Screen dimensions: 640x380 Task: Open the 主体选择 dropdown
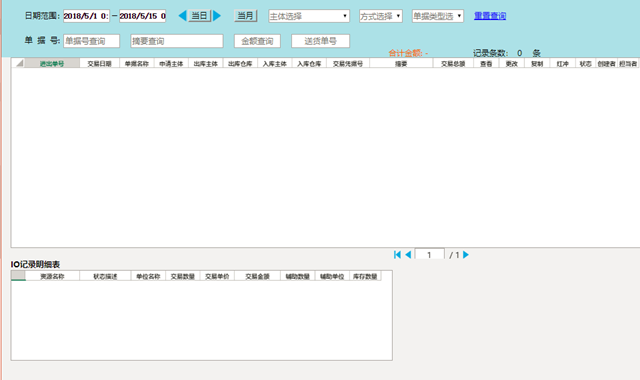(309, 16)
